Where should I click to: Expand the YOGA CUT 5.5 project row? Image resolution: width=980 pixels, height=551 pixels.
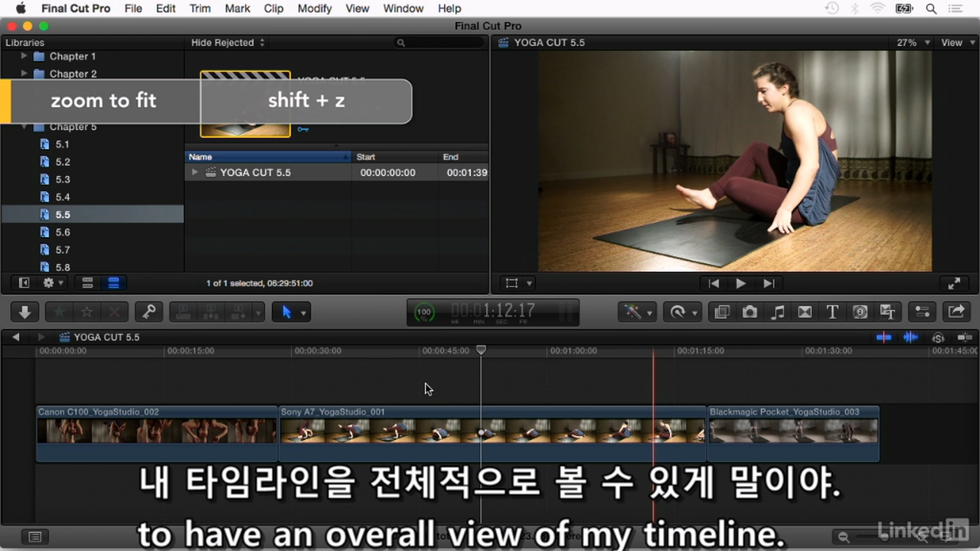pos(196,172)
